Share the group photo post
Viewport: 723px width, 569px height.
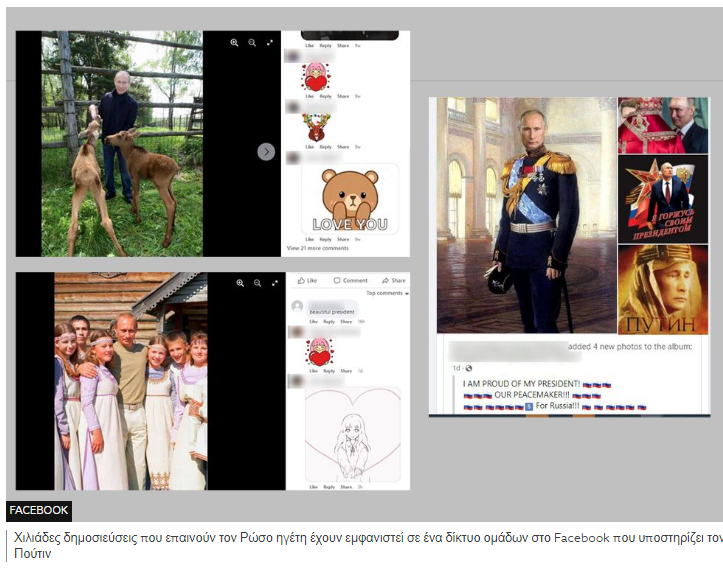[x=394, y=280]
